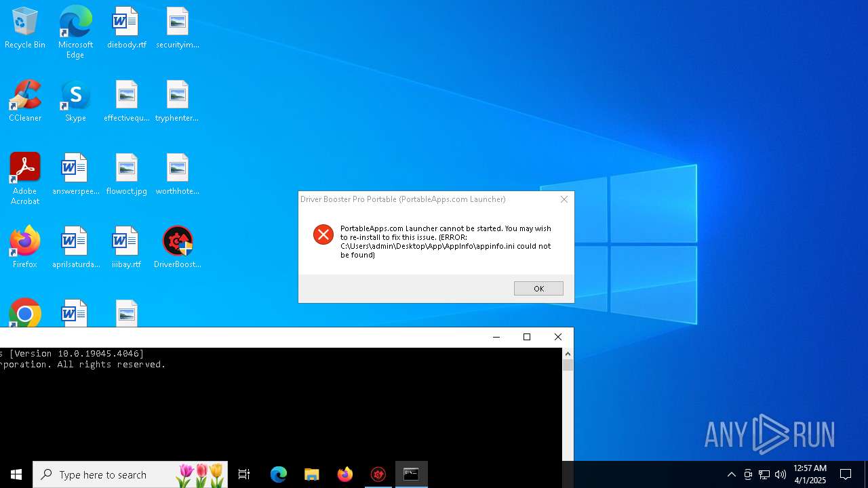Select the CCleaner desktop shortcut
This screenshot has width=868, height=488.
pyautogui.click(x=25, y=102)
